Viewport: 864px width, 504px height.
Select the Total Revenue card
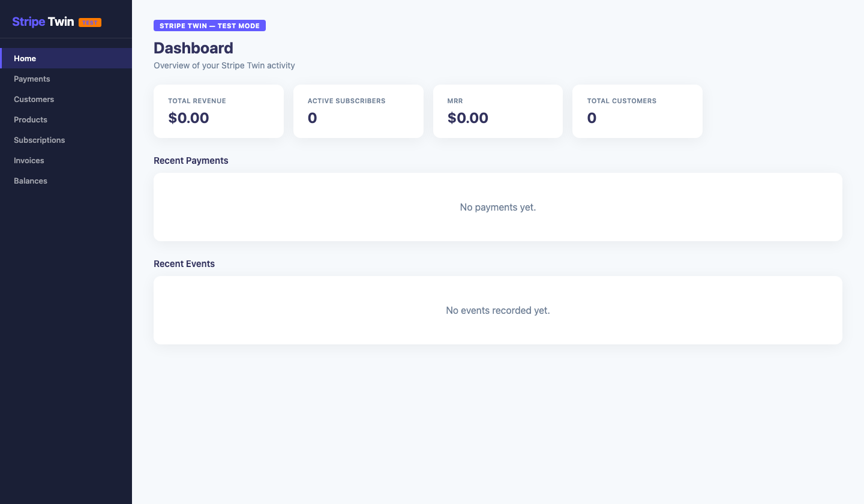[x=218, y=111]
